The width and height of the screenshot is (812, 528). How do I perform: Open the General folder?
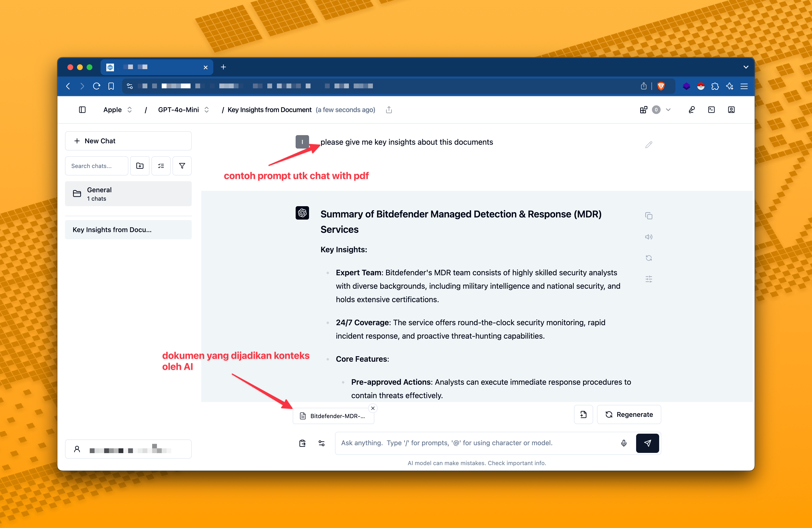point(128,193)
